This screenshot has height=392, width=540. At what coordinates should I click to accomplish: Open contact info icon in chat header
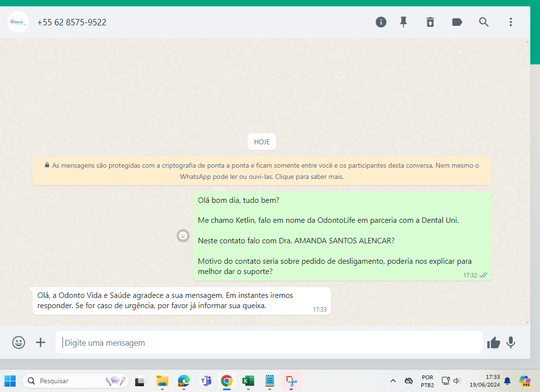tap(380, 22)
